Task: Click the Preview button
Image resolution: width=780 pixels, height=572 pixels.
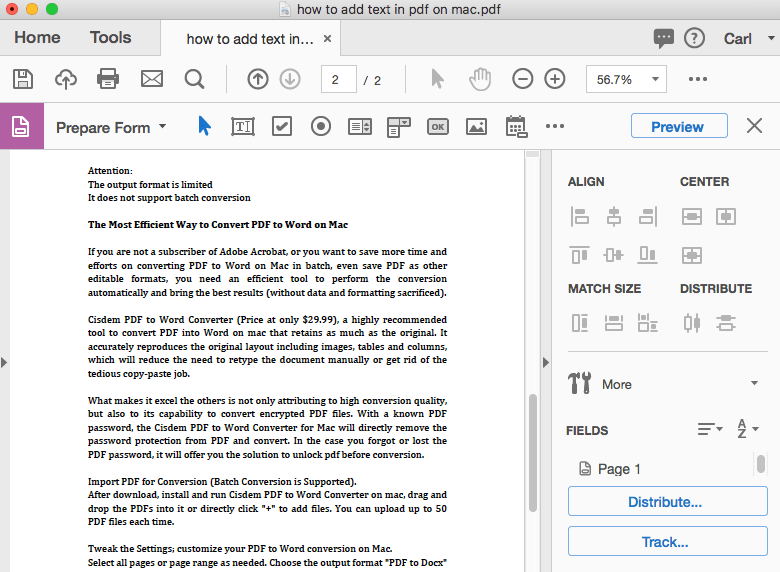Action: (x=679, y=126)
